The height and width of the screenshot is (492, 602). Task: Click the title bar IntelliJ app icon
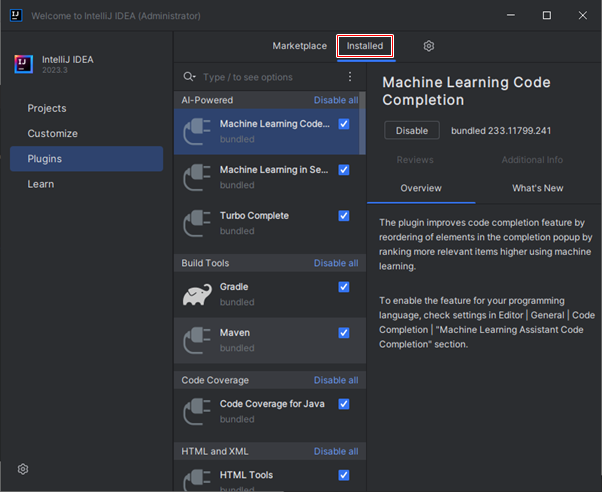[16, 15]
